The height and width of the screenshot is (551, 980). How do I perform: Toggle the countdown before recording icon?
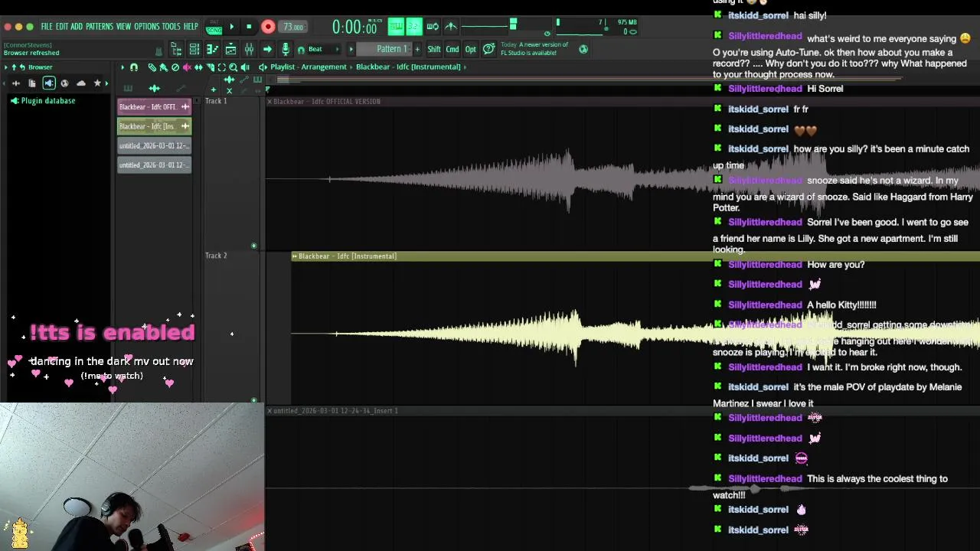(x=414, y=27)
